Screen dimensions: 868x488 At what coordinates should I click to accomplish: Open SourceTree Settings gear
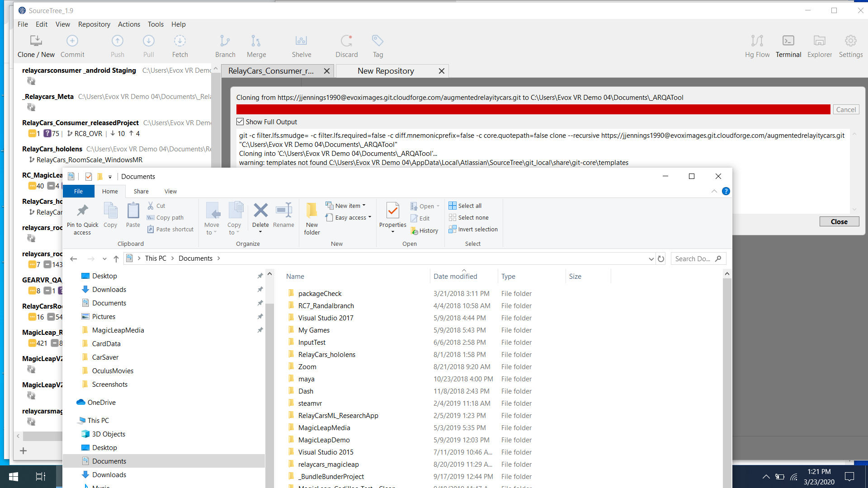tap(851, 46)
